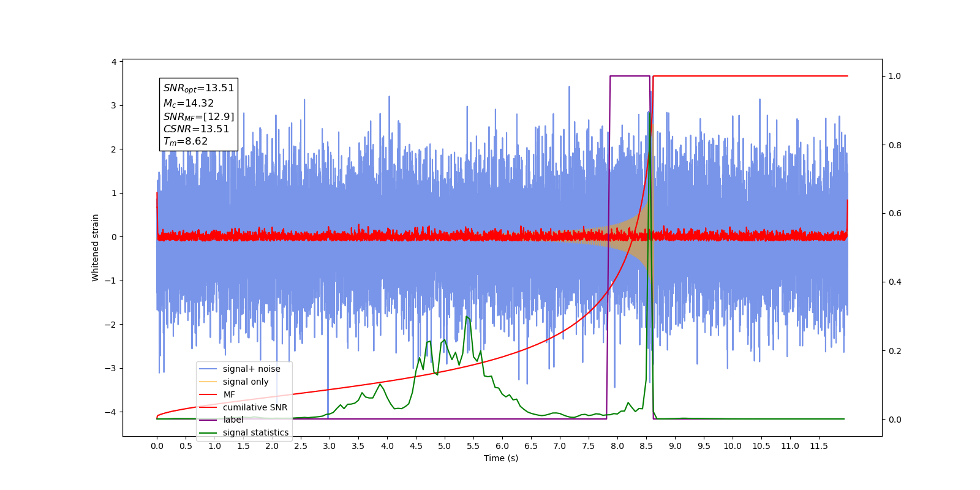The width and height of the screenshot is (980, 490).
Task: Click the 4.5 tick on the time axis
Action: (x=416, y=446)
